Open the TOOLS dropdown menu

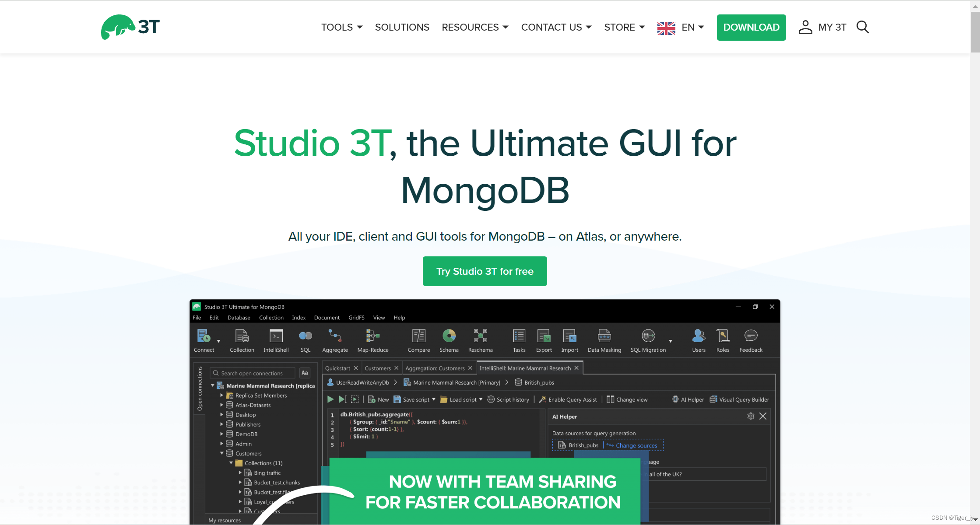(342, 27)
